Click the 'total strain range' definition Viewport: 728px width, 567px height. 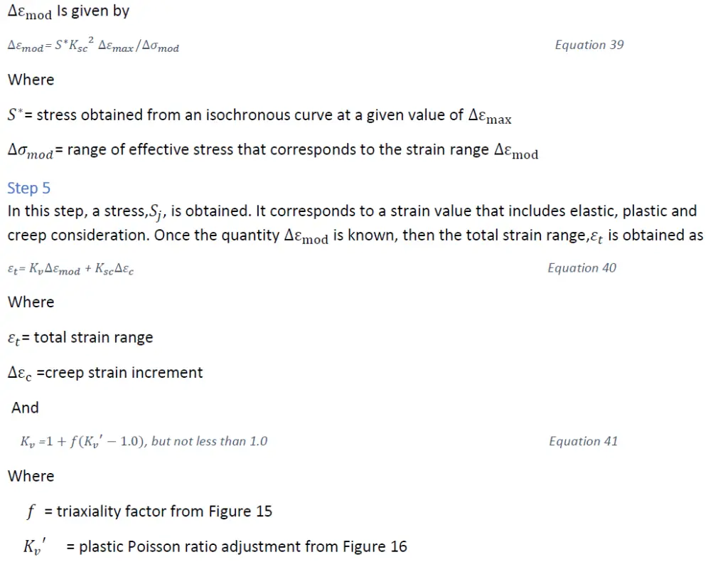(80, 338)
